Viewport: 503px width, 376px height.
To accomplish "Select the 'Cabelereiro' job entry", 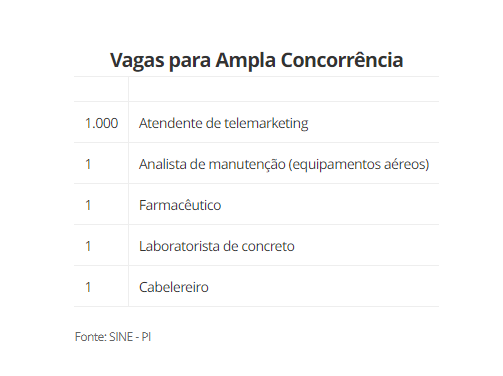I will (174, 287).
